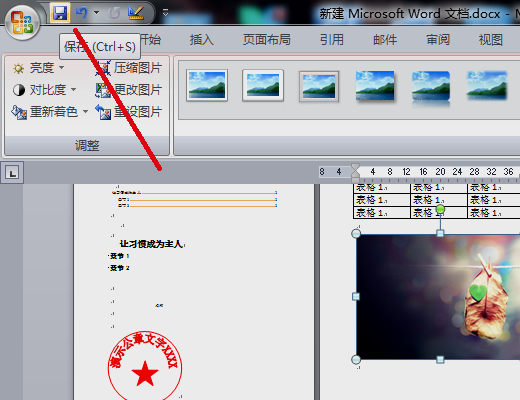This screenshot has width=520, height=400.
Task: Click the ruler-and-pencil quick access icon
Action: tap(136, 13)
